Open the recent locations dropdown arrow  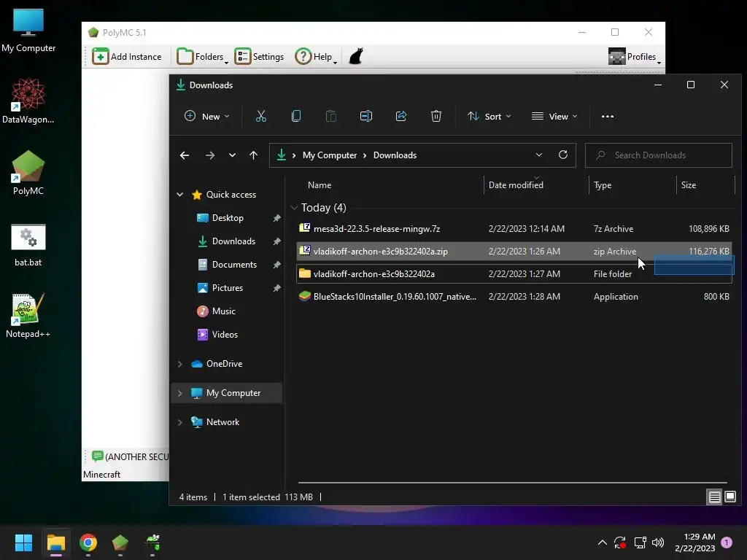tap(232, 155)
